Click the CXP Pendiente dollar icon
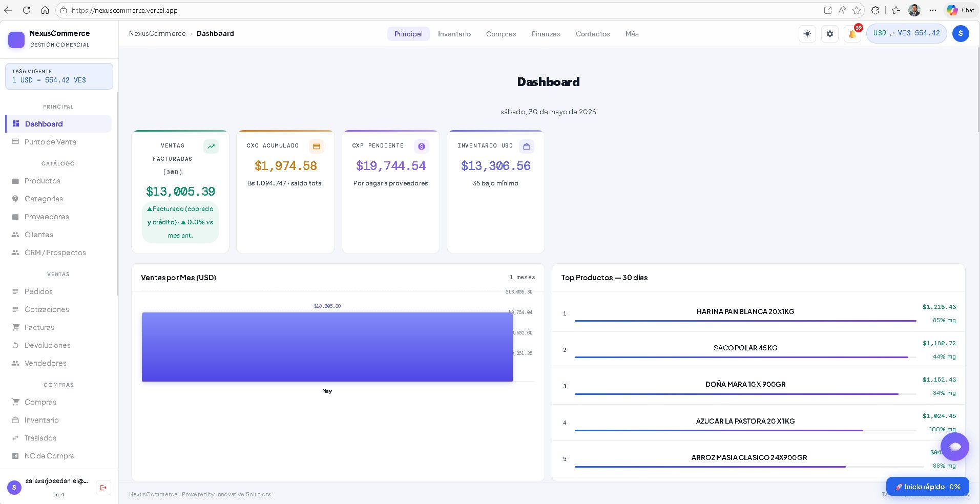This screenshot has height=504, width=980. click(x=422, y=146)
